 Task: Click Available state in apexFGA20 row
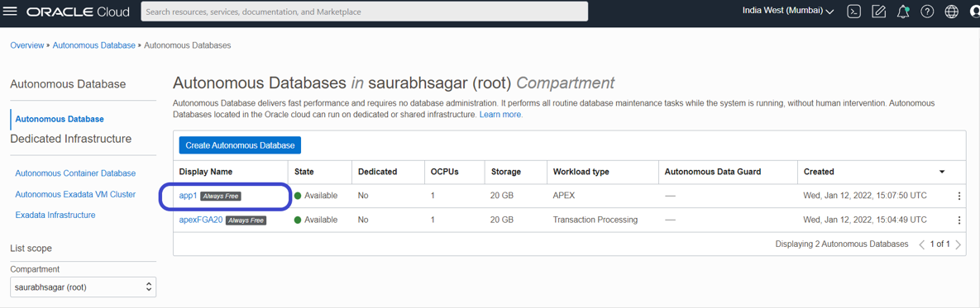tap(316, 220)
